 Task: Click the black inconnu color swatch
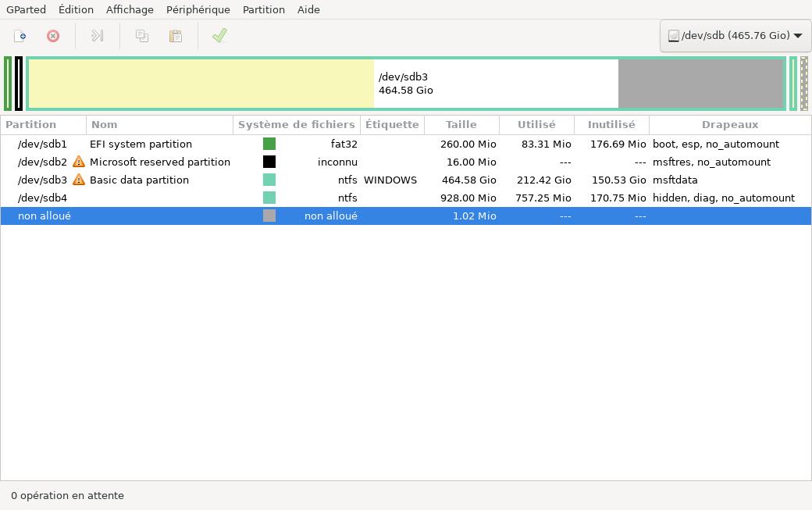269,162
